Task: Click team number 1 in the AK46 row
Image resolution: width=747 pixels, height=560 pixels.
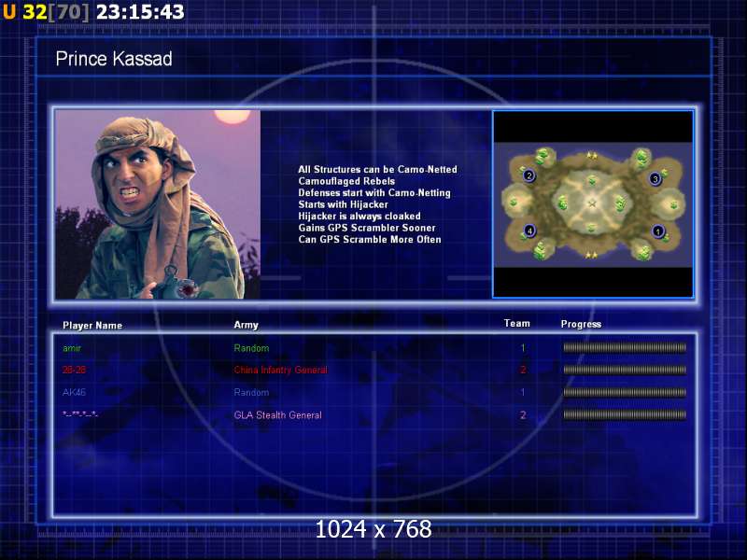Action: (x=523, y=392)
